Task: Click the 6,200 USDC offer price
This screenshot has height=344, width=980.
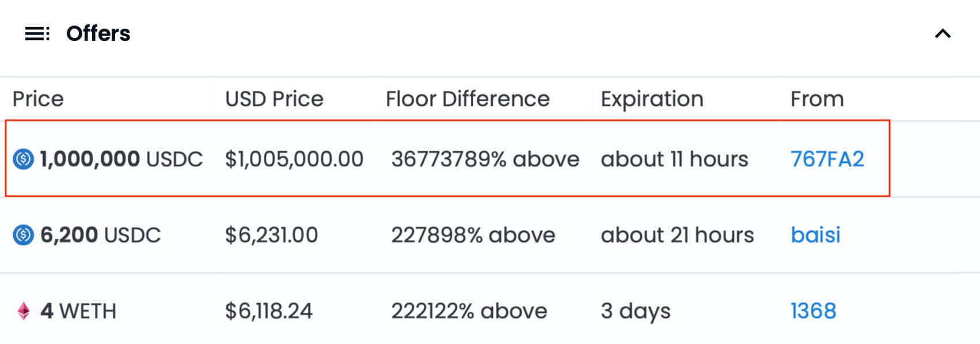Action: pyautogui.click(x=100, y=235)
